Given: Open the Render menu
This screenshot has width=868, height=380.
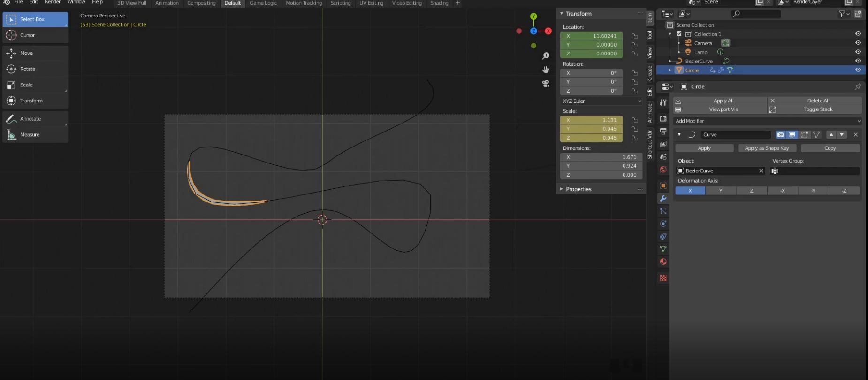Looking at the screenshot, I should (x=52, y=2).
